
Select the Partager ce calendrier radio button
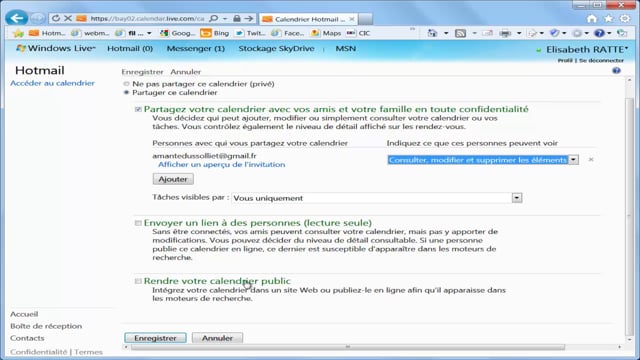pyautogui.click(x=127, y=93)
